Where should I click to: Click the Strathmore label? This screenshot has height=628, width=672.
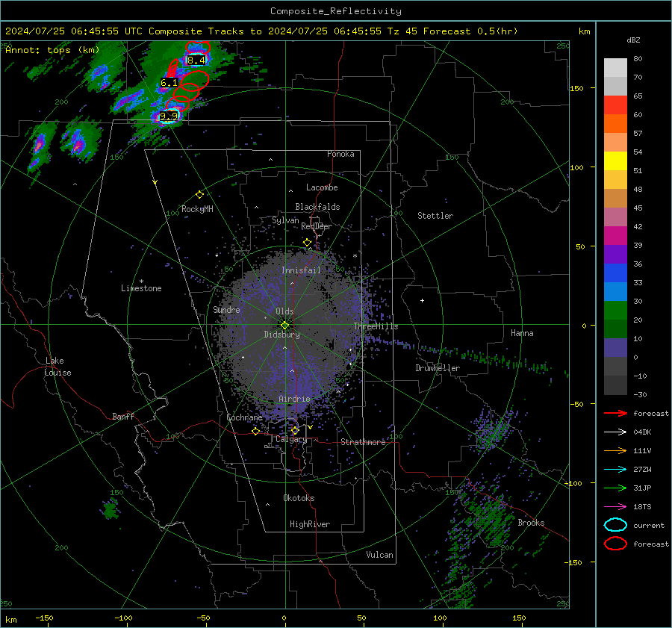(x=363, y=442)
